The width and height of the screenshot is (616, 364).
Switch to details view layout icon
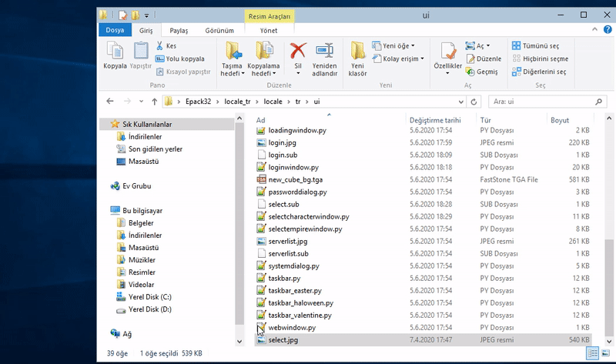[592, 353]
